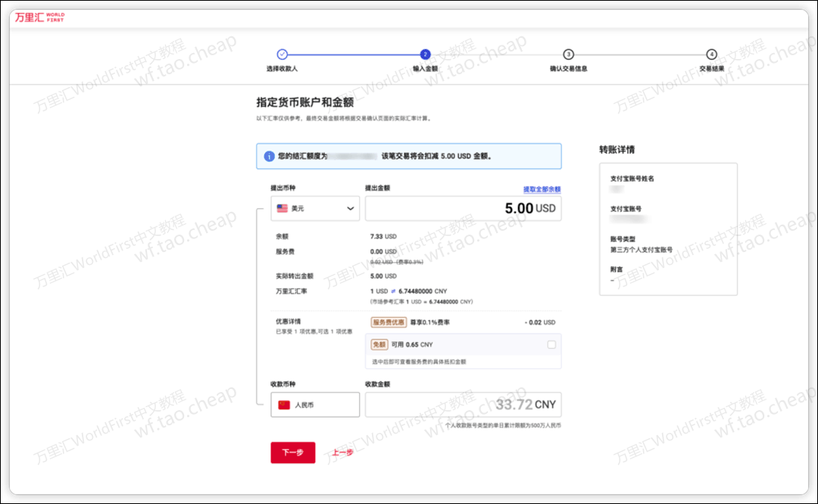The image size is (818, 504).
Task: Click the 个人收款账号类型 daily limit note
Action: coord(504,425)
